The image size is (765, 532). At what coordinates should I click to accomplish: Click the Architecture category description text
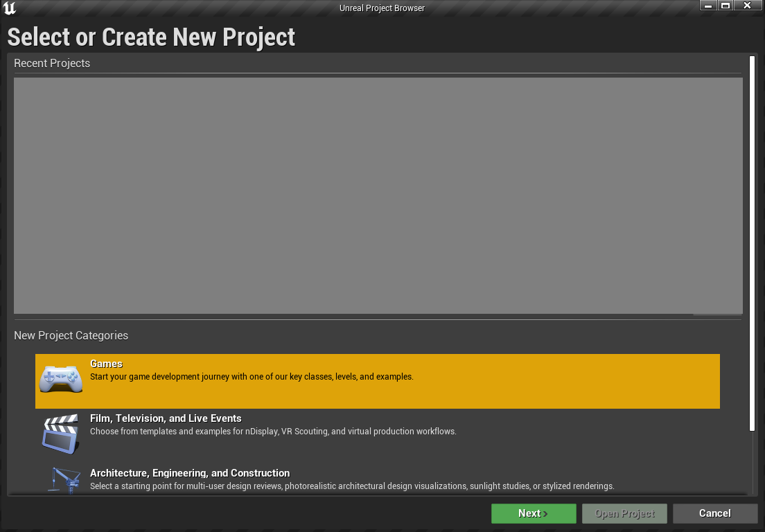click(x=352, y=486)
